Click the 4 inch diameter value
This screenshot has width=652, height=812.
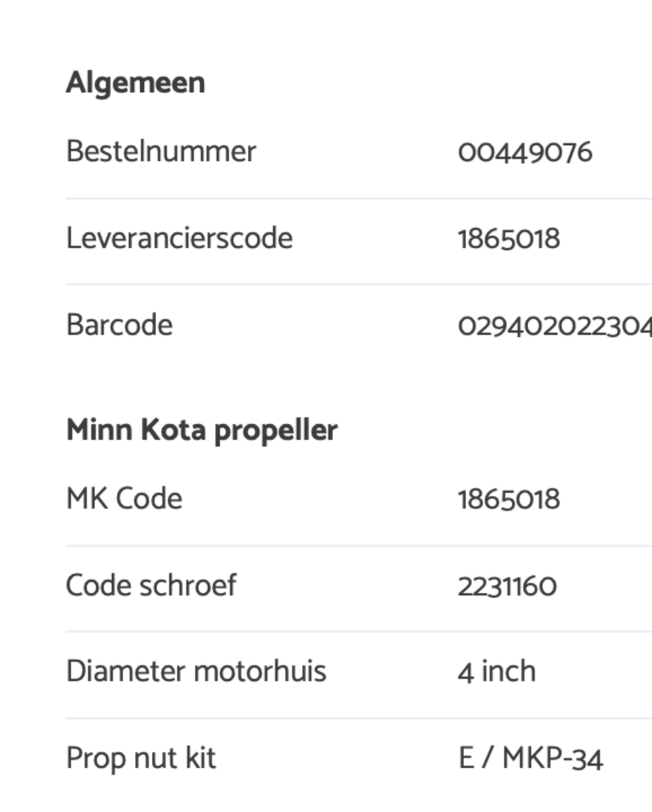pyautogui.click(x=497, y=672)
